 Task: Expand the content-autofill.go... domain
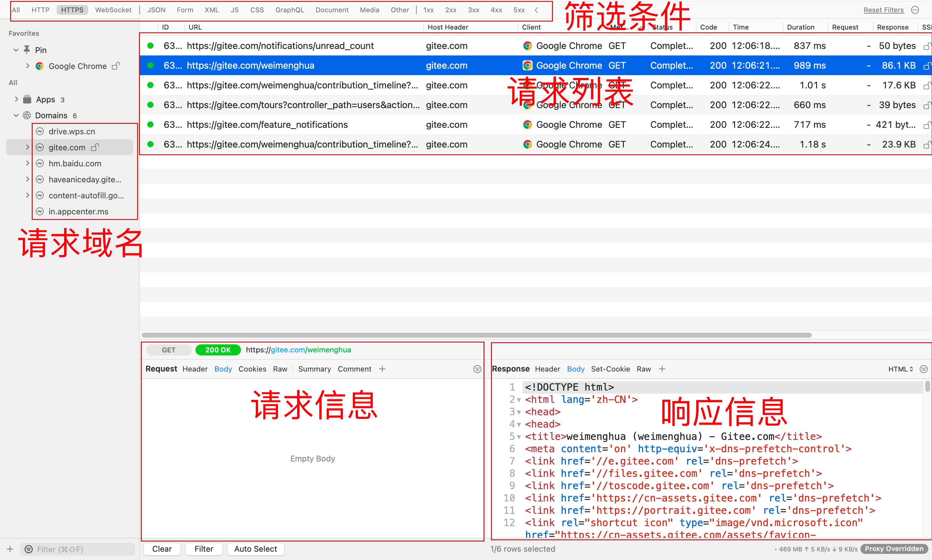27,196
